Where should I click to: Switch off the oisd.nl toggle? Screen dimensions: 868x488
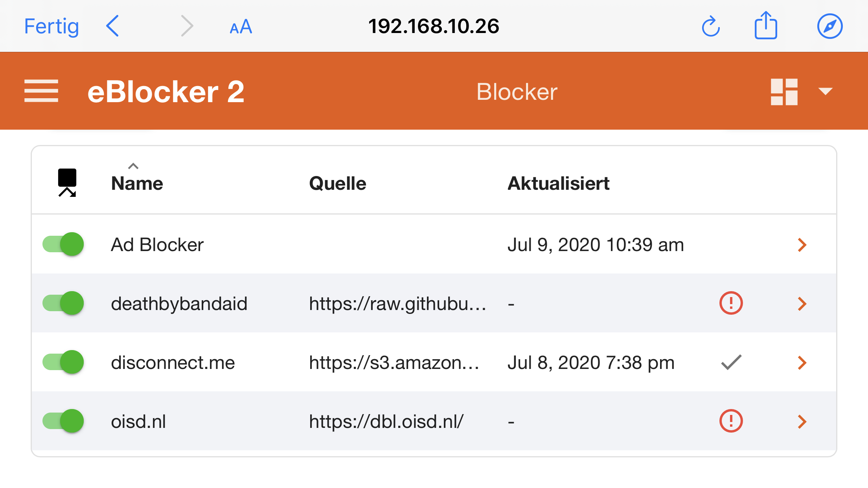tap(63, 421)
